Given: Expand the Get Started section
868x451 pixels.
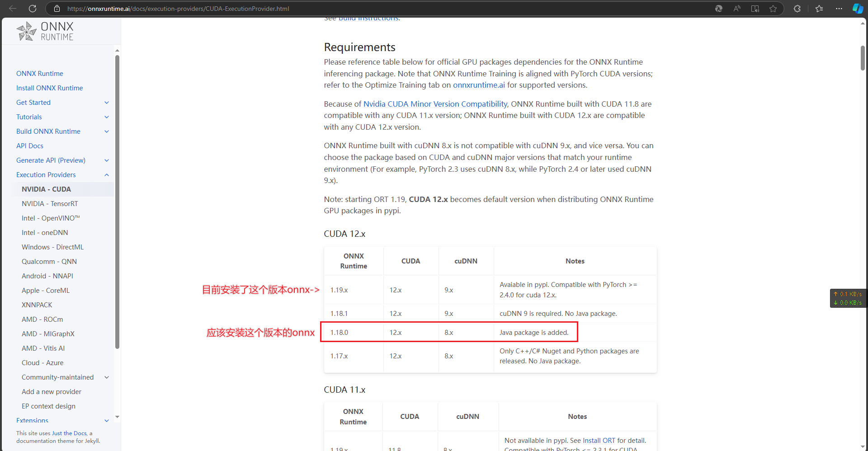Looking at the screenshot, I should 107,103.
